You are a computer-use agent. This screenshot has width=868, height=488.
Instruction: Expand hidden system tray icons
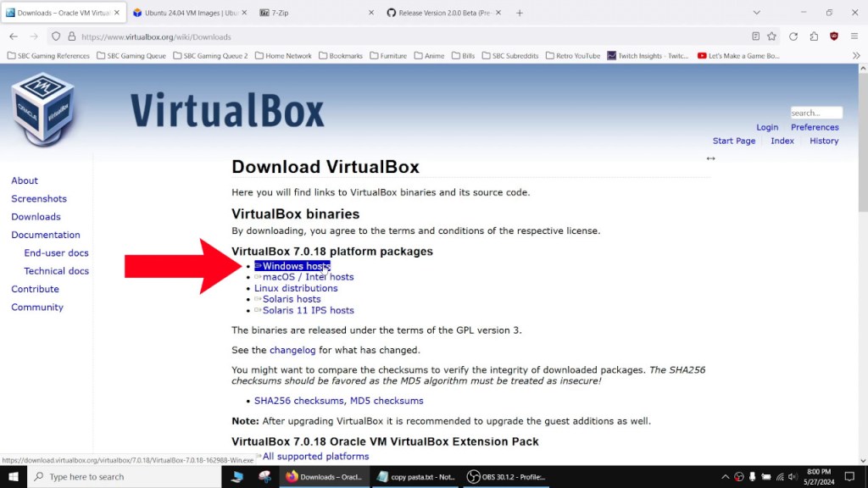coord(726,476)
